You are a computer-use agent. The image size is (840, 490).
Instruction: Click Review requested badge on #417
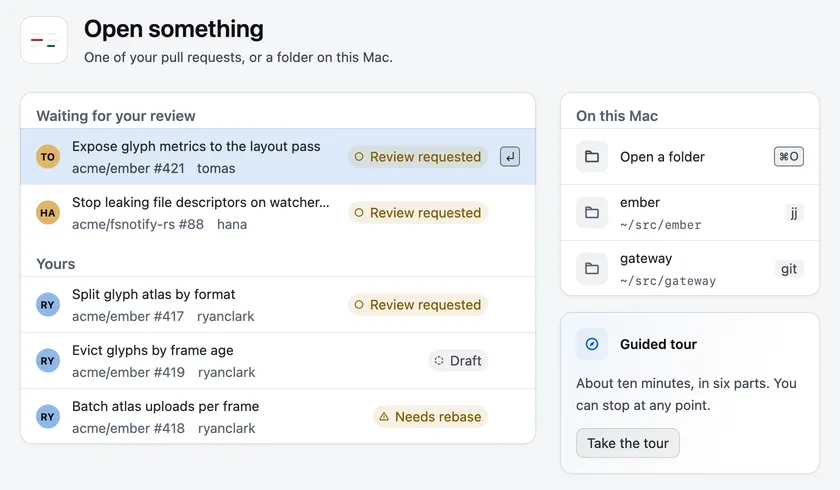418,305
